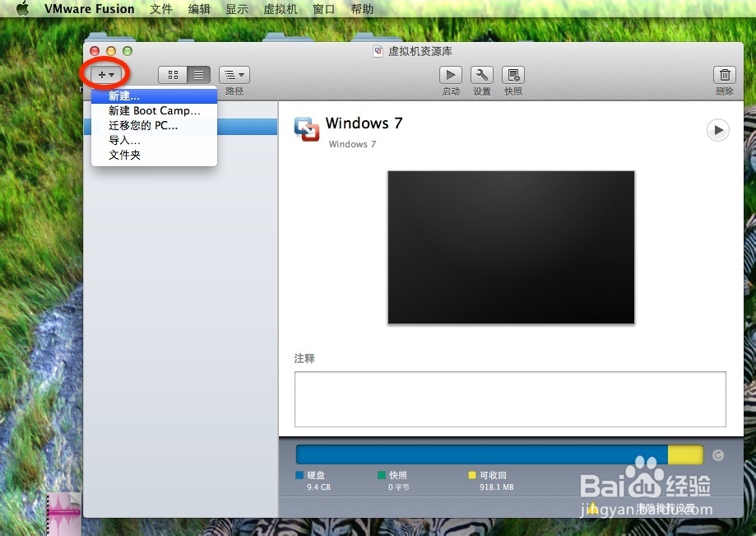Click the blue 硬盘 legend swatch

pos(299,475)
